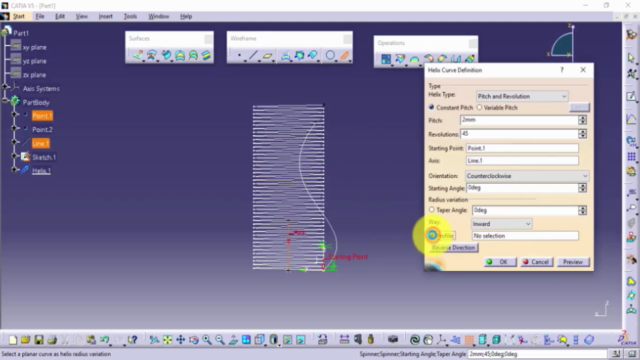The width and height of the screenshot is (640, 360).
Task: Click the Revolutions stepper arrows
Action: [582, 134]
